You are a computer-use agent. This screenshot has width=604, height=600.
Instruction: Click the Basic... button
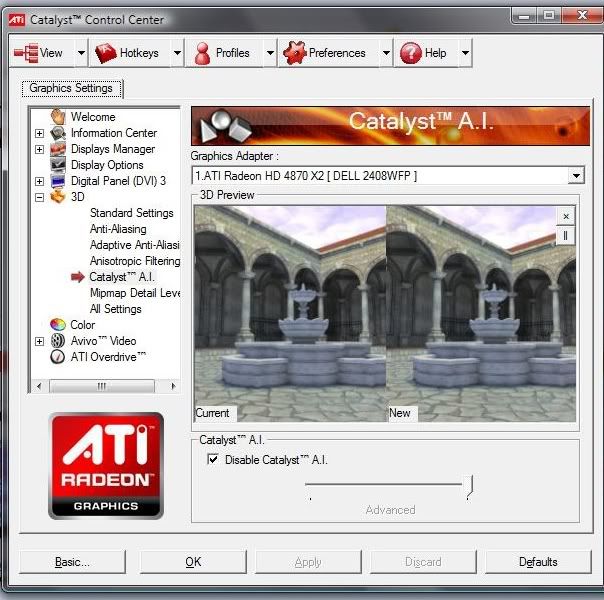[72, 562]
